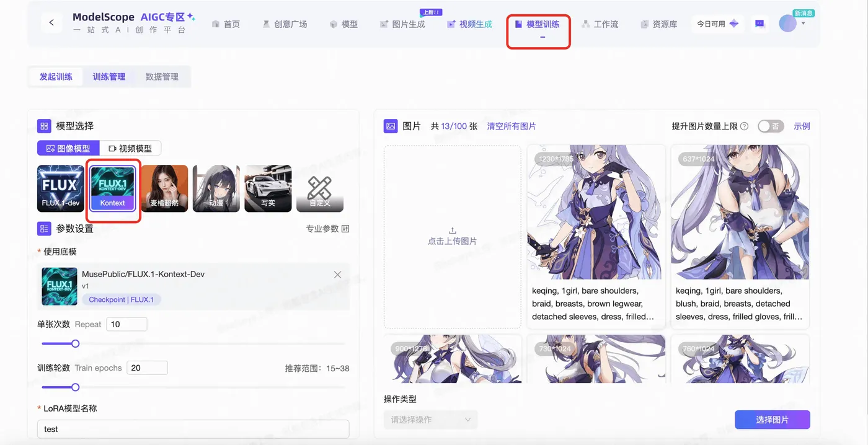The image size is (868, 445).
Task: Switch to 数据管理 tab
Action: (162, 77)
